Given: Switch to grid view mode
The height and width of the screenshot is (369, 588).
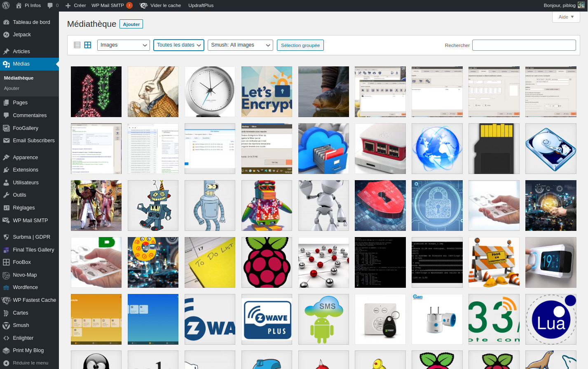Looking at the screenshot, I should [x=88, y=45].
